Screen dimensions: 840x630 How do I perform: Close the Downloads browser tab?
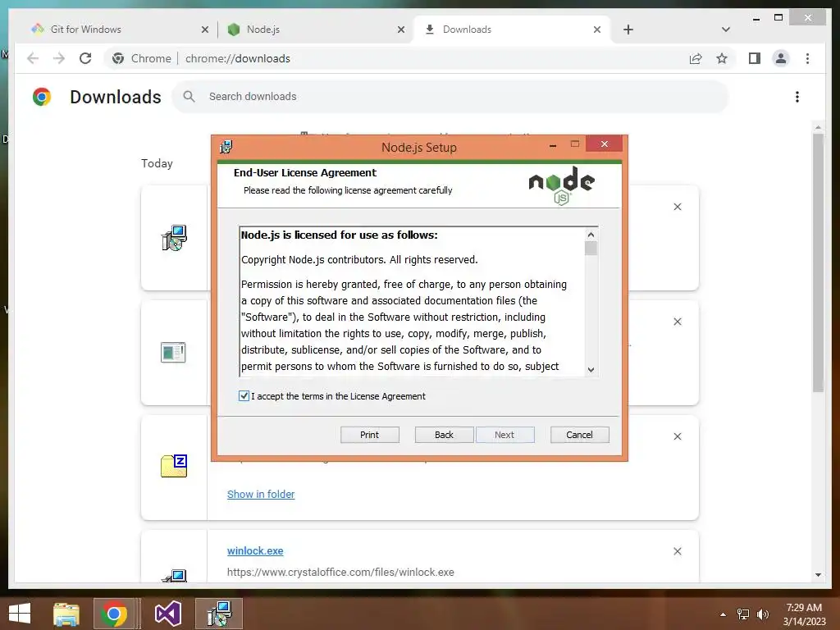pos(597,30)
